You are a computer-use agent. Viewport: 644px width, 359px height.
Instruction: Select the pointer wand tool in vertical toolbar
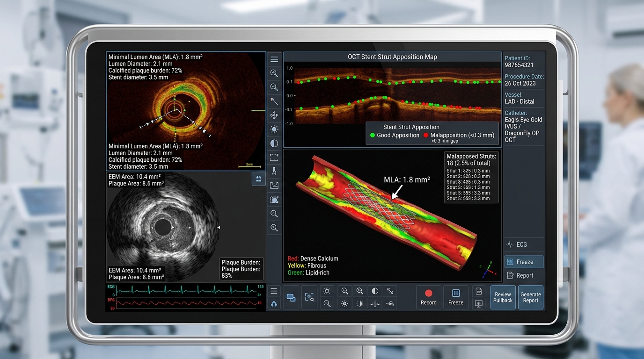coord(274,101)
